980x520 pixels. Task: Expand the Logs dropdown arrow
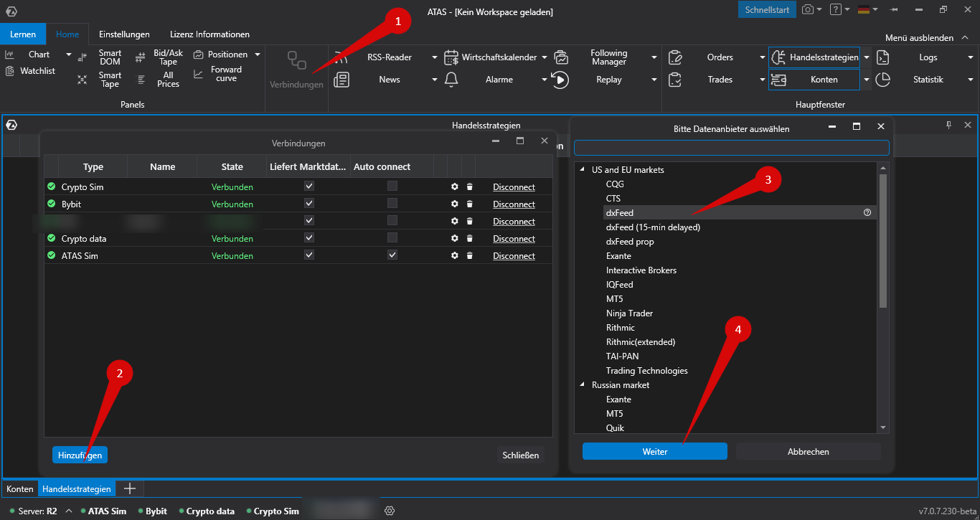tap(971, 57)
